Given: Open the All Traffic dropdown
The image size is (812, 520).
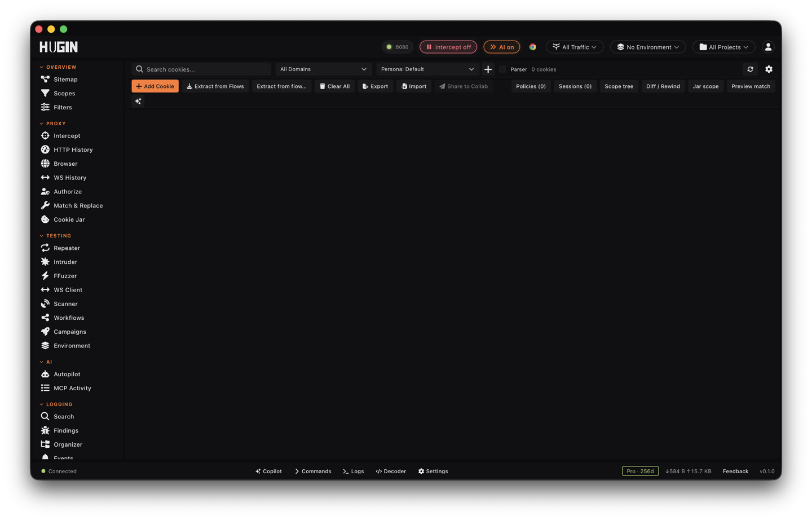Looking at the screenshot, I should (575, 47).
